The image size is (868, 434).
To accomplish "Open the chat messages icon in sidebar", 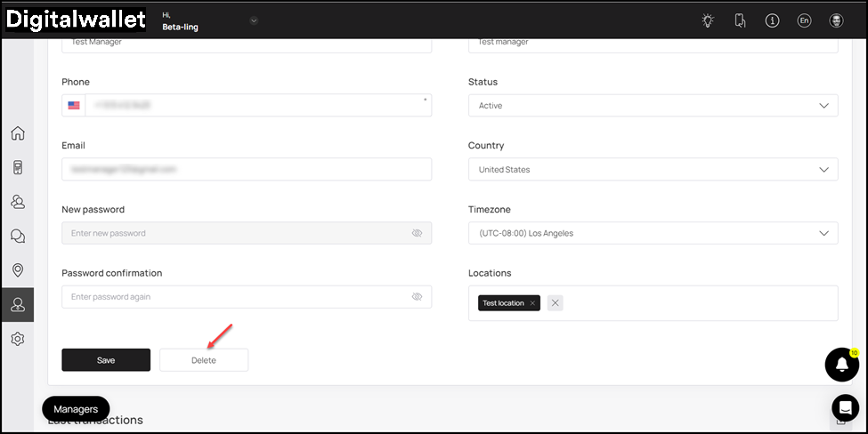I will pos(18,236).
